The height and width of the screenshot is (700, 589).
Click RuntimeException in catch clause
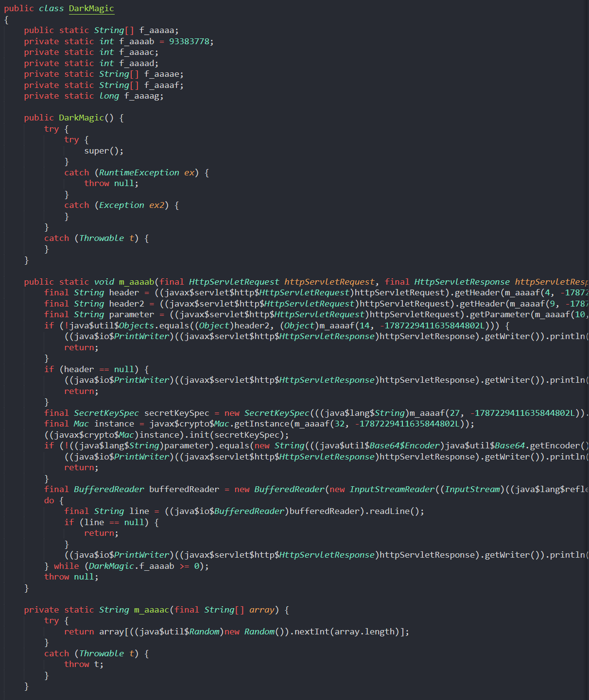(139, 172)
